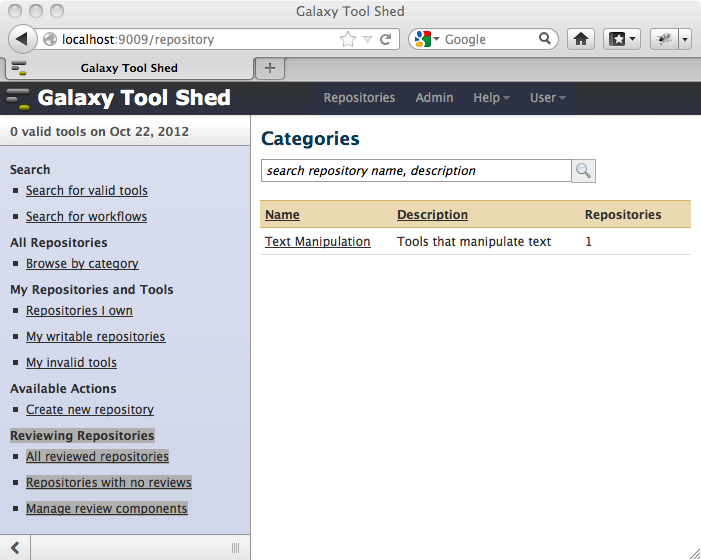701x560 pixels.
Task: Submit search with the magnifier button
Action: coord(583,171)
